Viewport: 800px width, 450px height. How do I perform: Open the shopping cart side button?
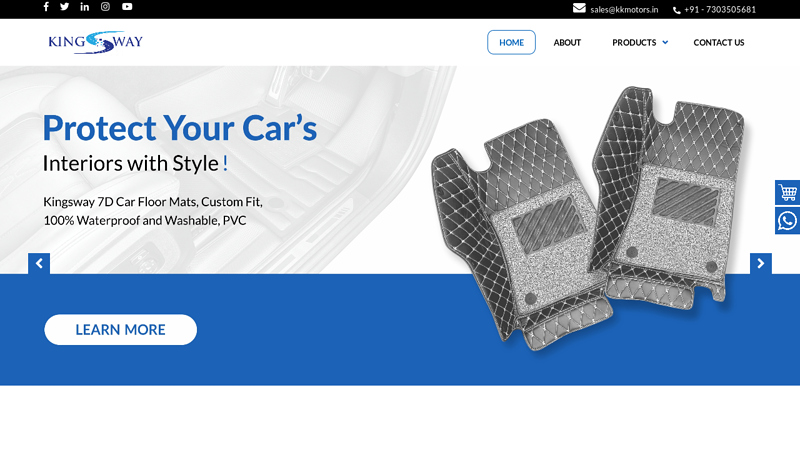click(787, 193)
